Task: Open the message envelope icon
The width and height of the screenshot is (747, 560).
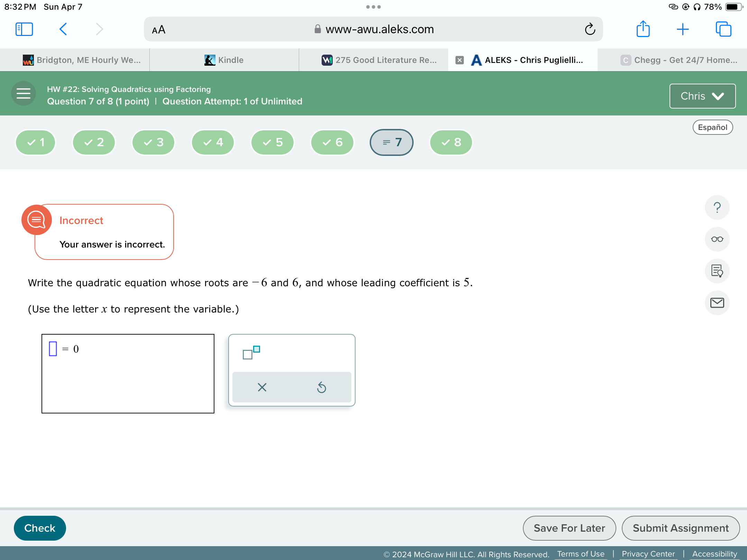Action: pyautogui.click(x=717, y=303)
